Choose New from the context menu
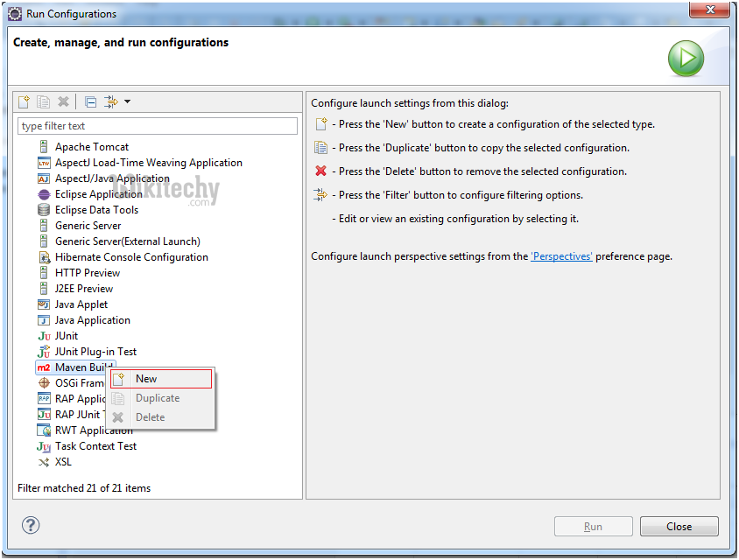This screenshot has height=560, width=739. (x=146, y=379)
